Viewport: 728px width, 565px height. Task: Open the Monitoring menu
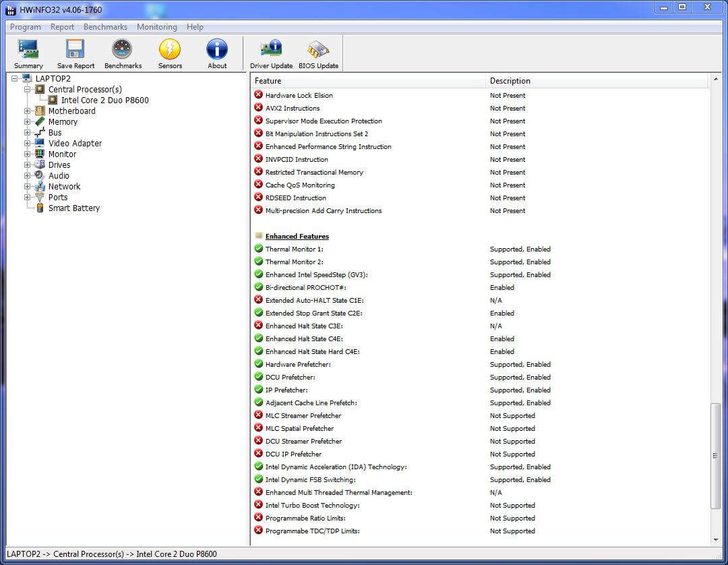pyautogui.click(x=156, y=27)
